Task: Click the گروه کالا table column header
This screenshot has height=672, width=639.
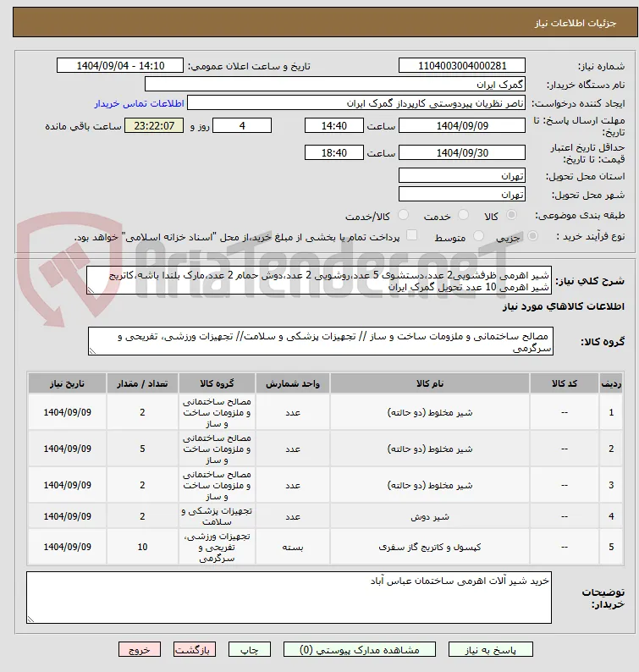Action: pos(217,383)
